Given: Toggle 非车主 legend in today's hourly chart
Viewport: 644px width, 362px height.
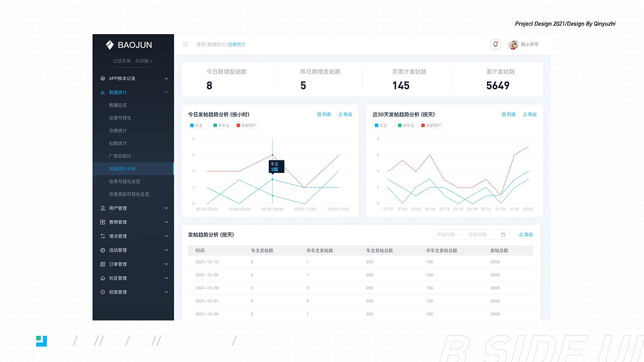Looking at the screenshot, I should click(x=221, y=125).
